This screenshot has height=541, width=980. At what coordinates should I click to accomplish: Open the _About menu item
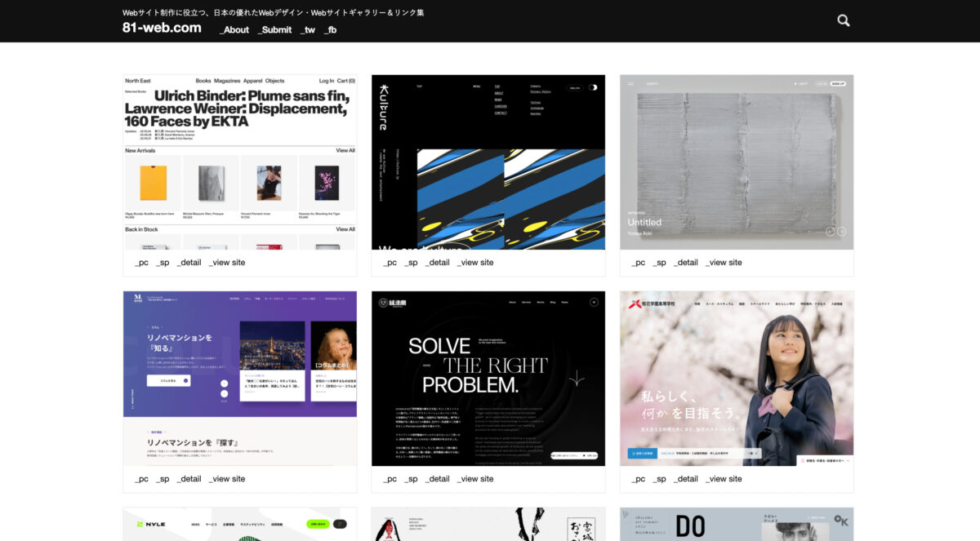234,30
